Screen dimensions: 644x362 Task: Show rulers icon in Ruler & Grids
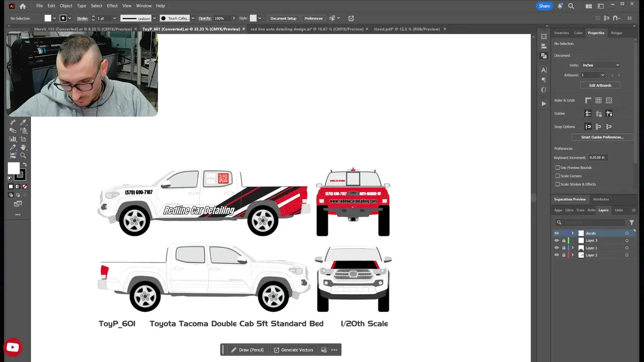pyautogui.click(x=588, y=101)
